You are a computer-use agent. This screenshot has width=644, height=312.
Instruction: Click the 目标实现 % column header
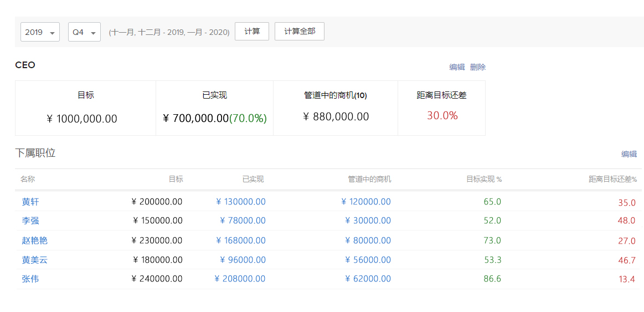click(483, 179)
